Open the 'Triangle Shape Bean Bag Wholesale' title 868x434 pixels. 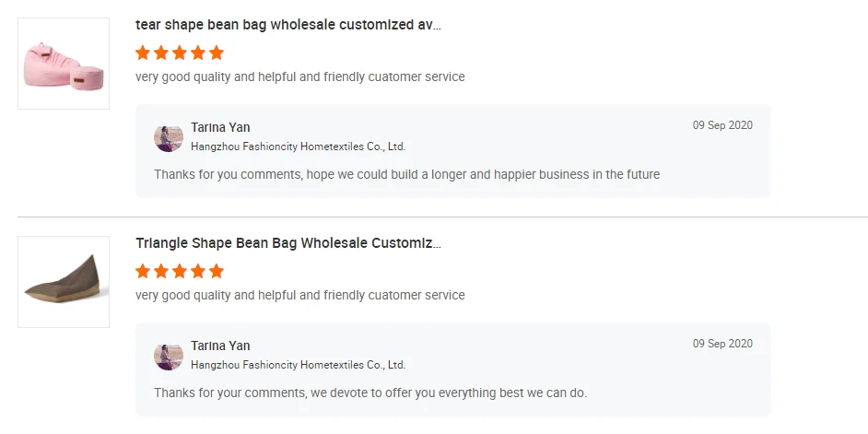pos(287,243)
